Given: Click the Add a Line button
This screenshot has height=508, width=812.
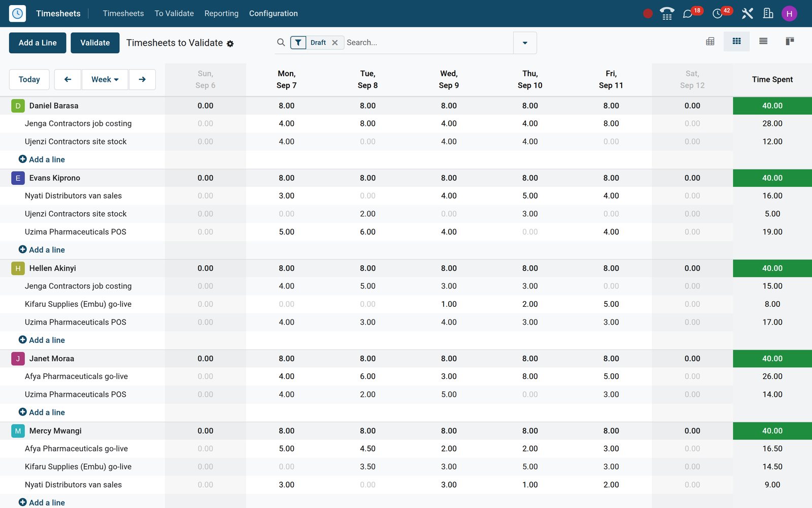Looking at the screenshot, I should point(38,43).
